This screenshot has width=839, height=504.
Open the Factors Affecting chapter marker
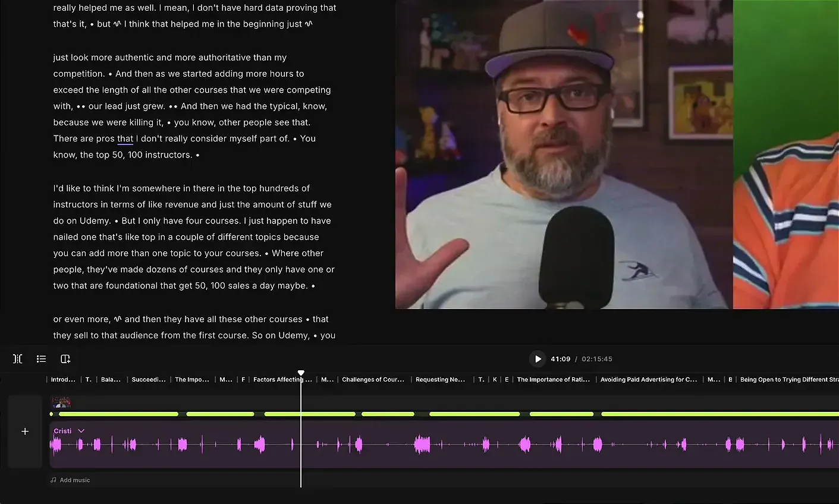(x=282, y=379)
